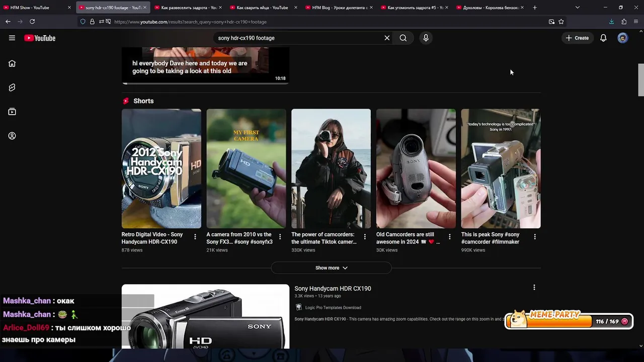Viewport: 644px width, 362px height.
Task: Open the 10:18 video thumbnail with Dave subtitles
Action: pos(205,65)
